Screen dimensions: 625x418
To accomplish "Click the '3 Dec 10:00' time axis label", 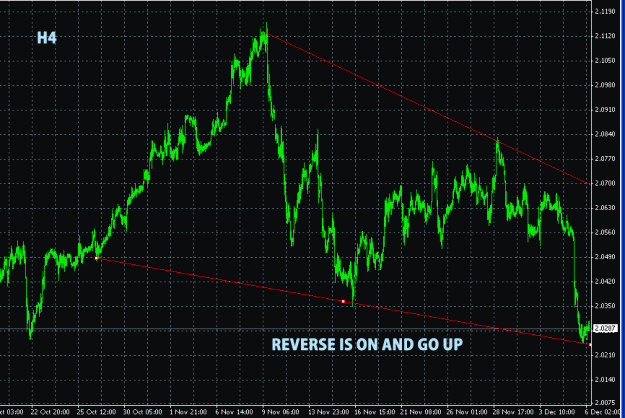I will coord(558,412).
